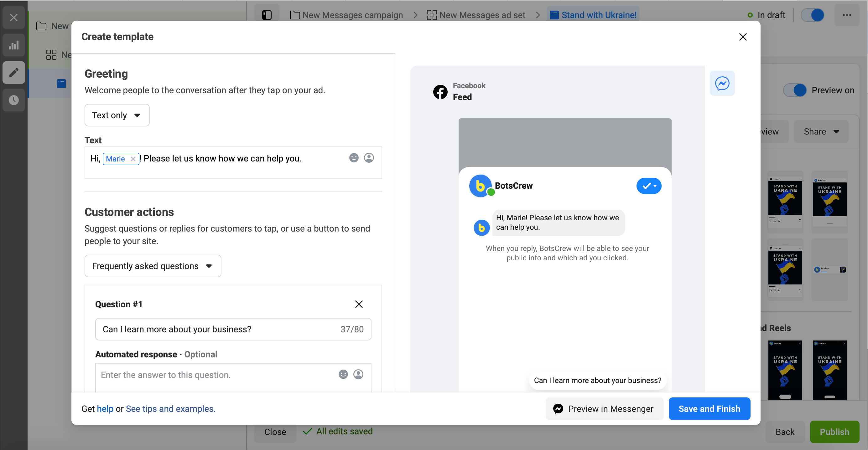The image size is (868, 450).
Task: Insert personalization in greeting text
Action: pyautogui.click(x=369, y=158)
